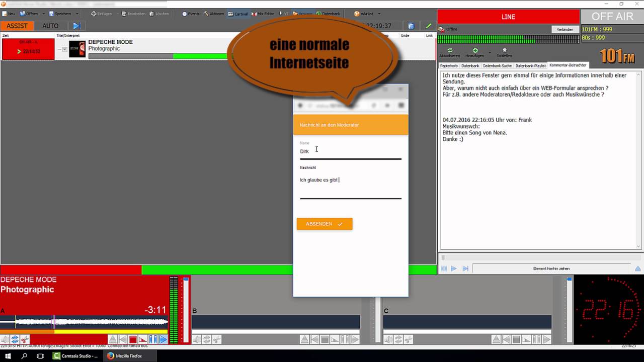The image size is (644, 362).
Task: Switch to AUTO mode
Action: point(50,26)
